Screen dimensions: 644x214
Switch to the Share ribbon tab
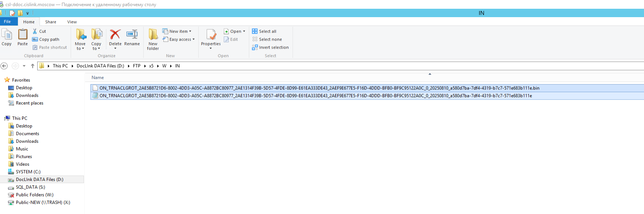coord(51,22)
